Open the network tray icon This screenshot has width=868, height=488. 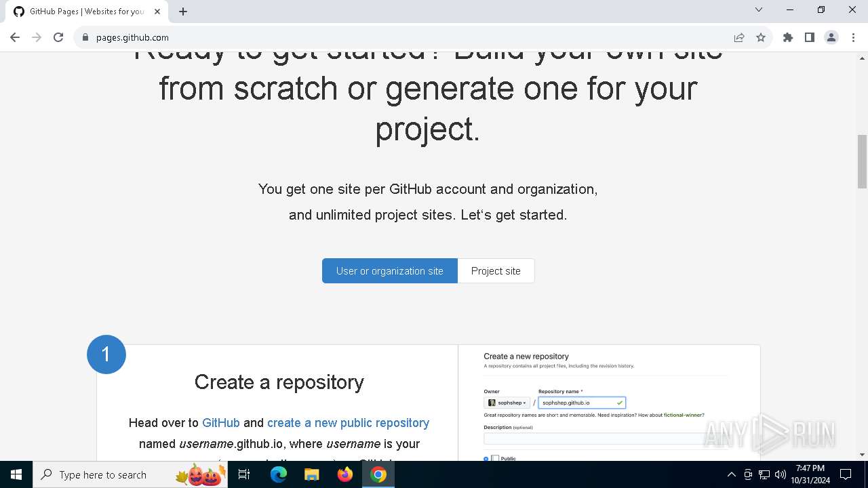tap(764, 474)
